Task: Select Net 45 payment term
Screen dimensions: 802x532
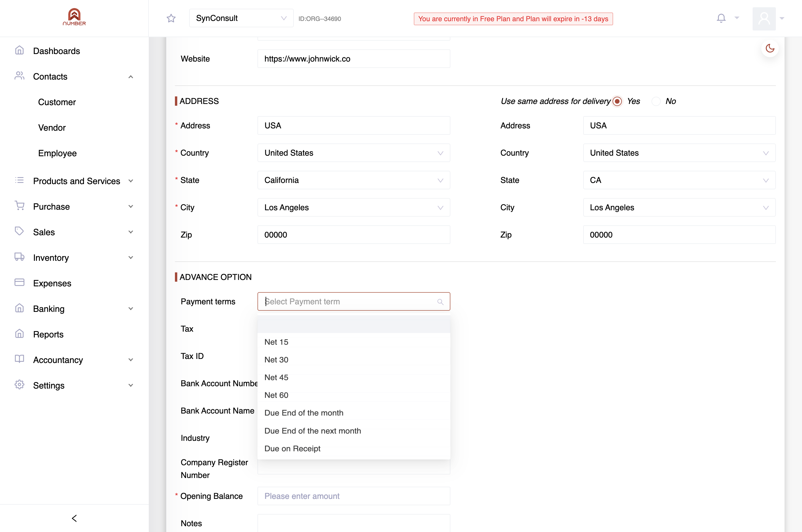Action: pos(354,377)
